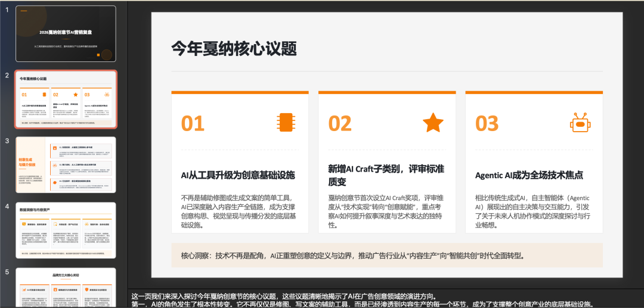Click the 核心洞察 summary bar on main slide
Image resolution: width=644 pixels, height=308 pixels.
point(387,256)
